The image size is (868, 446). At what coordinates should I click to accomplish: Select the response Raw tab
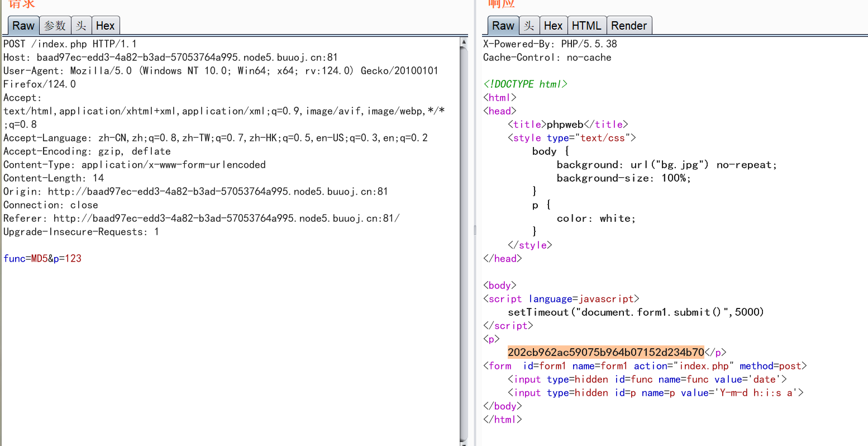[503, 26]
